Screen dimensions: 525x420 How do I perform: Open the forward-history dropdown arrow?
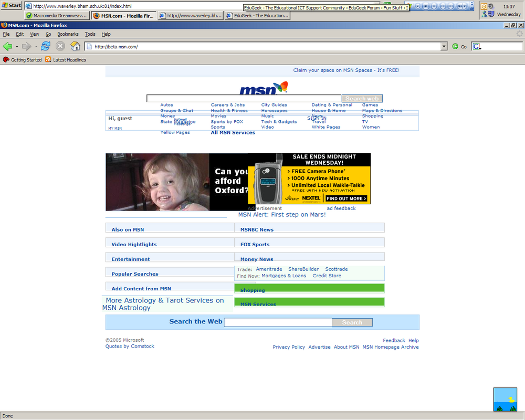36,47
